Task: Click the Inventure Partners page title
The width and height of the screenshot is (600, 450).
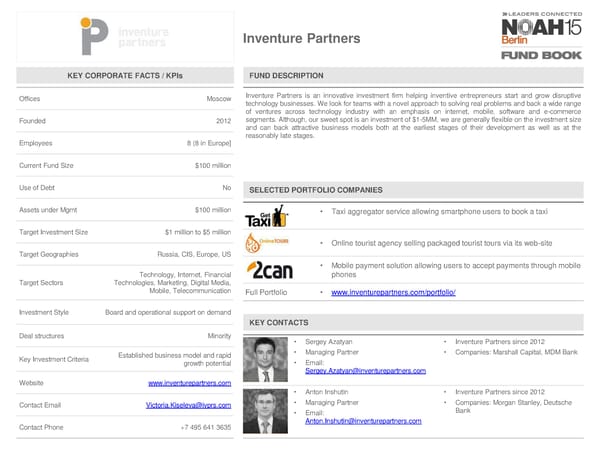Action: tap(301, 39)
